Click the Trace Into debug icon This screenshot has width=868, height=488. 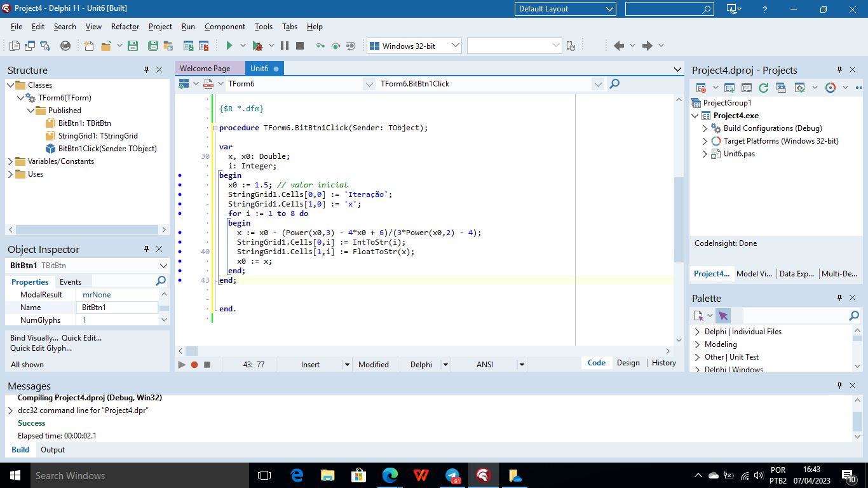pyautogui.click(x=320, y=46)
